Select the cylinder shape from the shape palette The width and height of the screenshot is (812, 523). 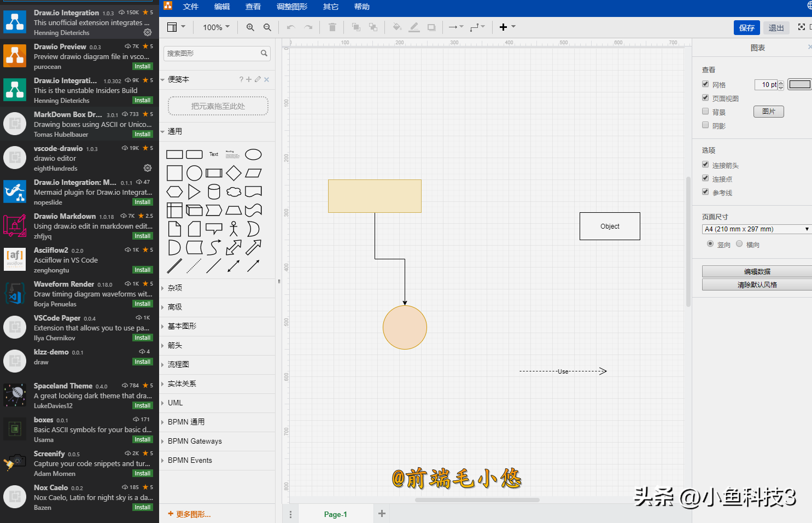point(214,191)
